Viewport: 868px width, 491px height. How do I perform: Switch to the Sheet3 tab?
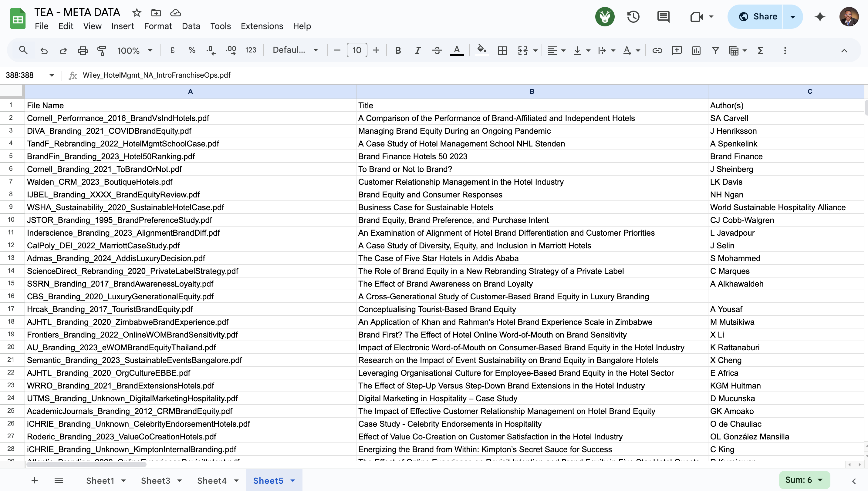coord(156,481)
